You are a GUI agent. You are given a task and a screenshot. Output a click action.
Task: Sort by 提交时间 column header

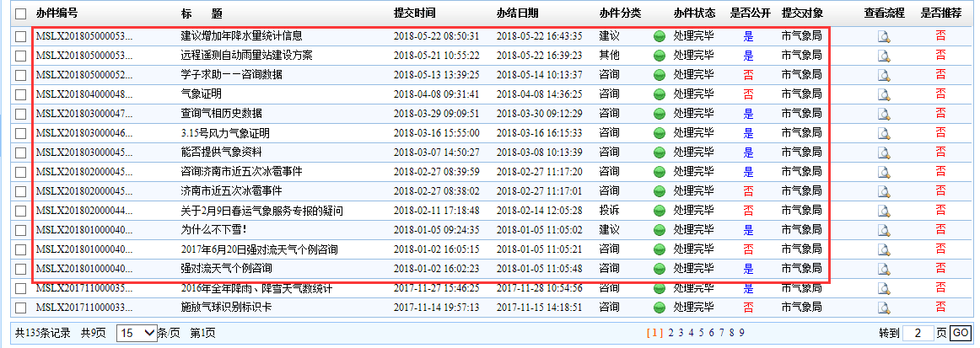(414, 13)
